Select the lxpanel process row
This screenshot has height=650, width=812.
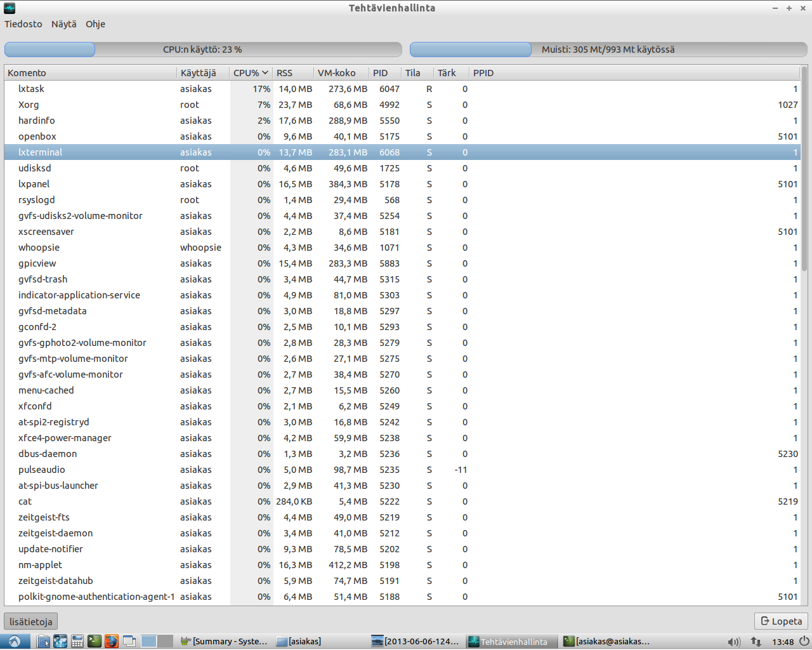click(x=402, y=184)
